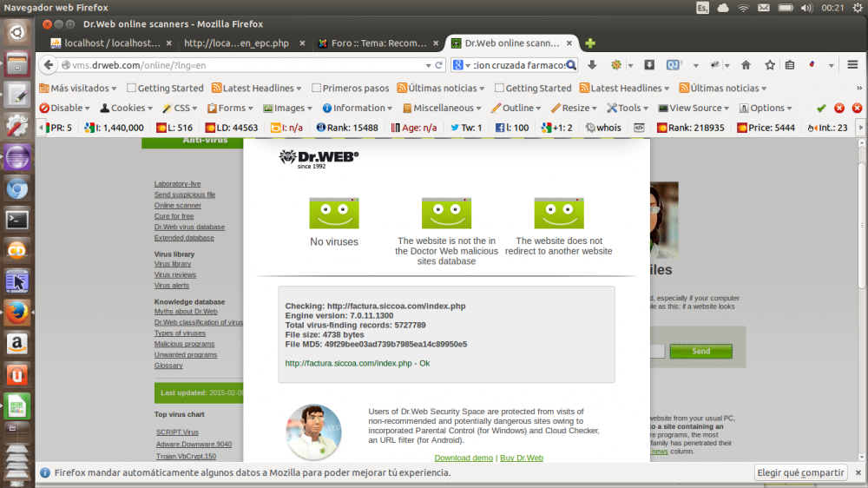
Task: Dismiss the Firefox data notification bar
Action: click(x=858, y=472)
